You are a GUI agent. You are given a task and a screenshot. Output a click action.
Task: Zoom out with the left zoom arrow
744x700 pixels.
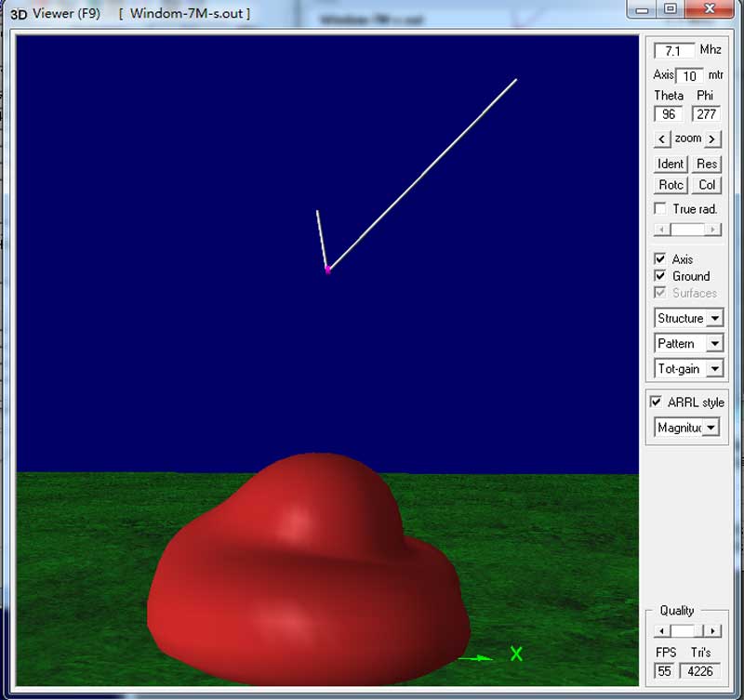click(662, 139)
